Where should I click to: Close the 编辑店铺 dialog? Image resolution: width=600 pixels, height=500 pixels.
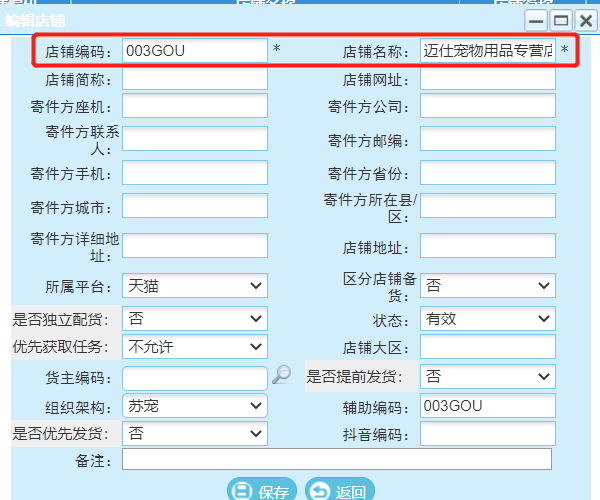[x=586, y=20]
